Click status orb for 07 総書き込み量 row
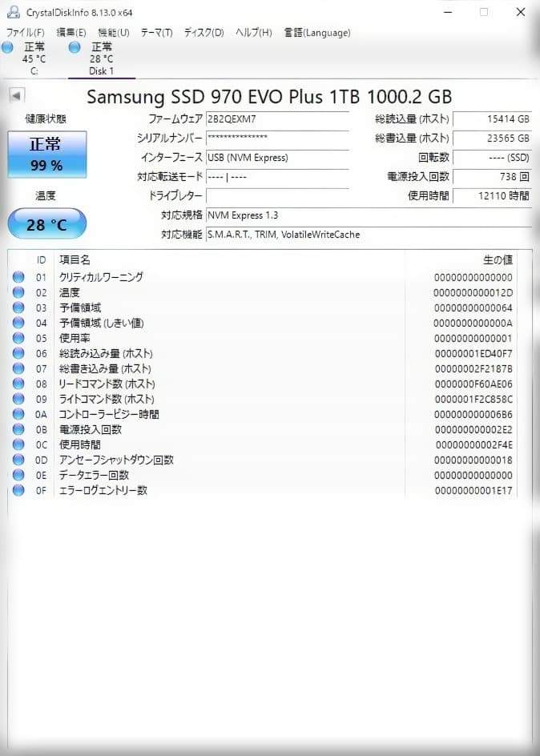This screenshot has width=540, height=756. tap(18, 368)
